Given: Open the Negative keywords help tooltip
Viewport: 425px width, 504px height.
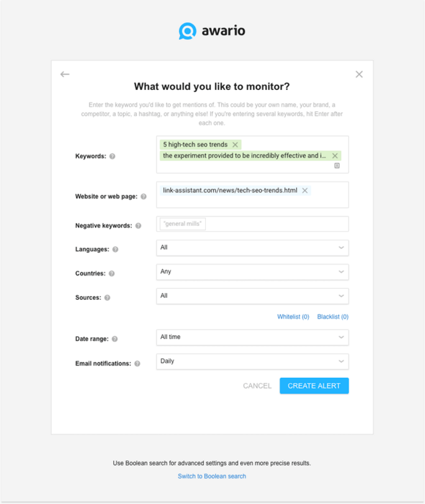Looking at the screenshot, I should point(138,226).
